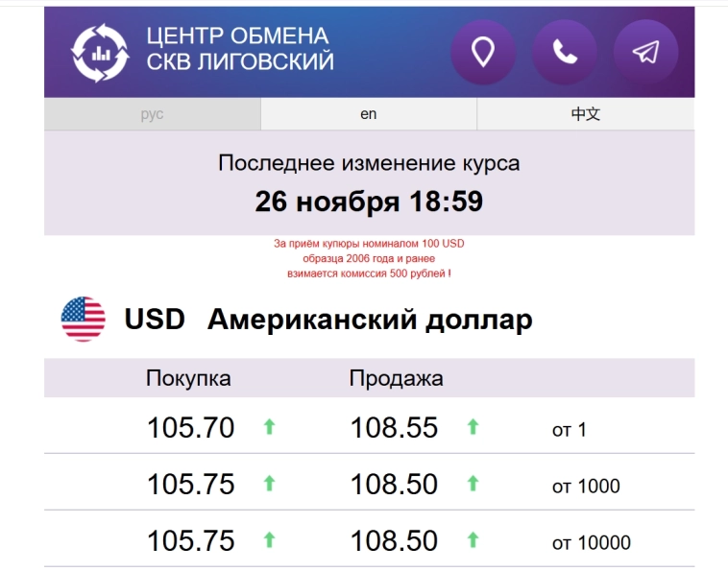The image size is (728, 571).
Task: Select the от 10000 amount row label
Action: (x=591, y=543)
